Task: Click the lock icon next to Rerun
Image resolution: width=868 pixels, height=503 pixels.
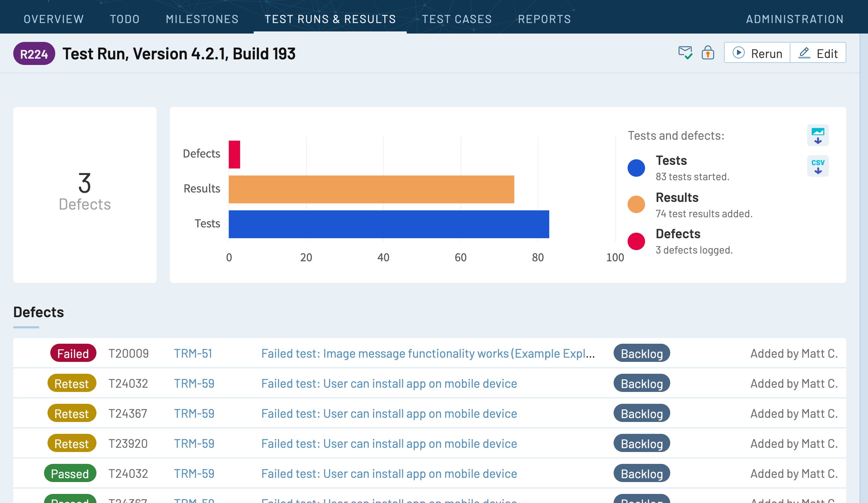Action: (x=708, y=53)
